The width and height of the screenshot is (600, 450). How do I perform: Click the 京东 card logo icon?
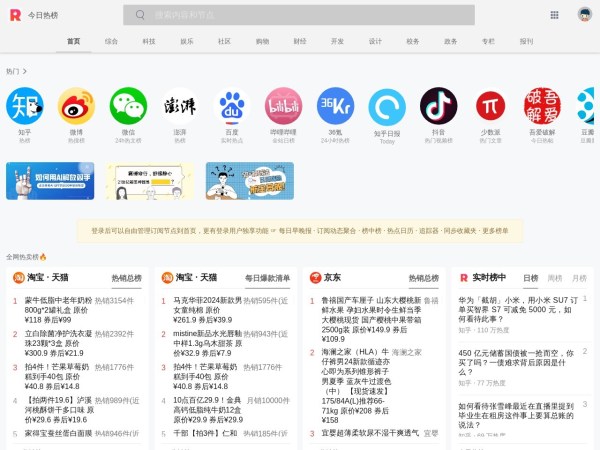[x=315, y=277]
